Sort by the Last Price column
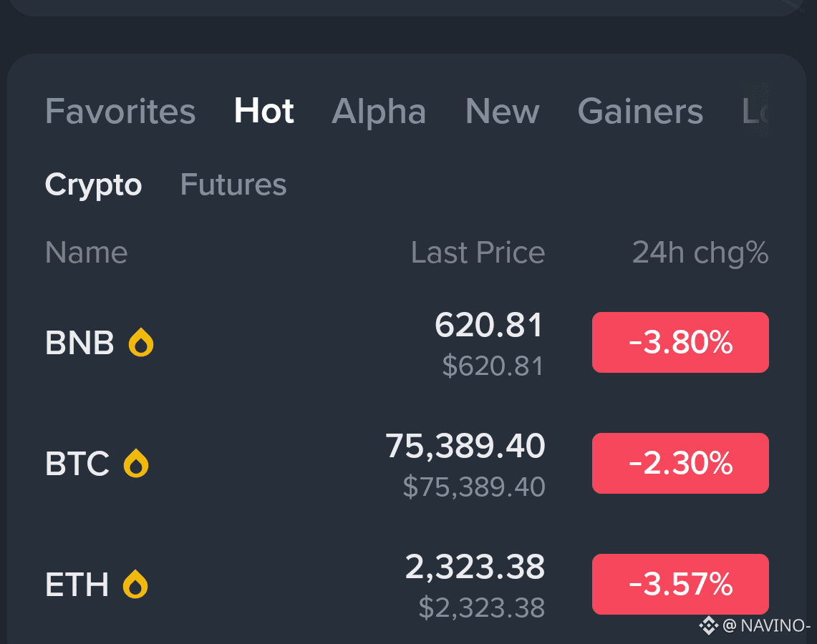 478,253
